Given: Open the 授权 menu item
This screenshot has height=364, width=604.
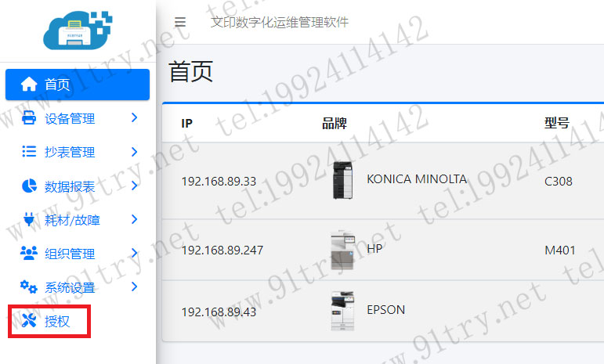Looking at the screenshot, I should pyautogui.click(x=49, y=321).
